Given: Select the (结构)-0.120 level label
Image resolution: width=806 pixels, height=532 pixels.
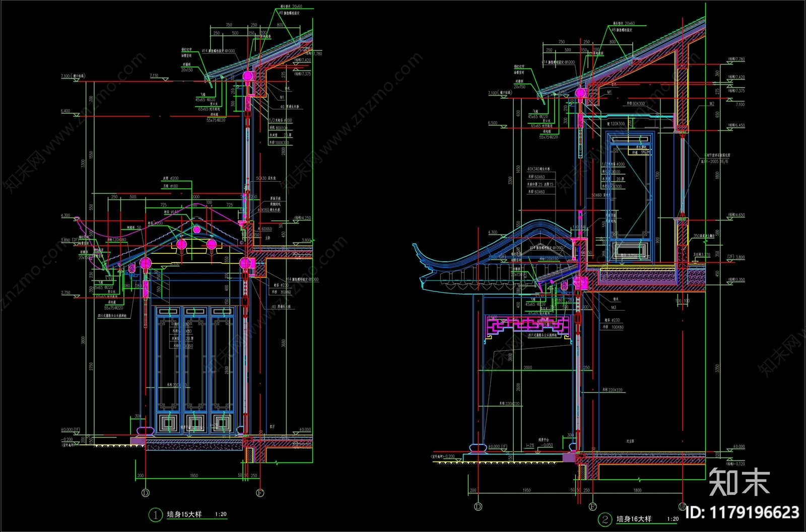Looking at the screenshot, I should point(736,464).
